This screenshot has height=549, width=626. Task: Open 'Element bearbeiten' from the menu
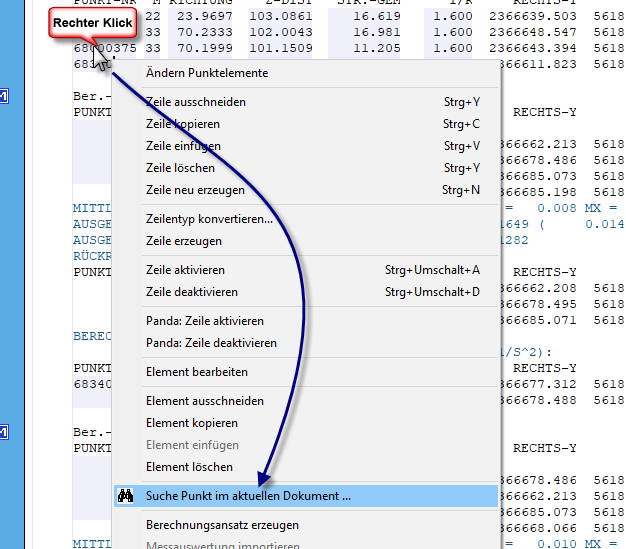point(197,372)
